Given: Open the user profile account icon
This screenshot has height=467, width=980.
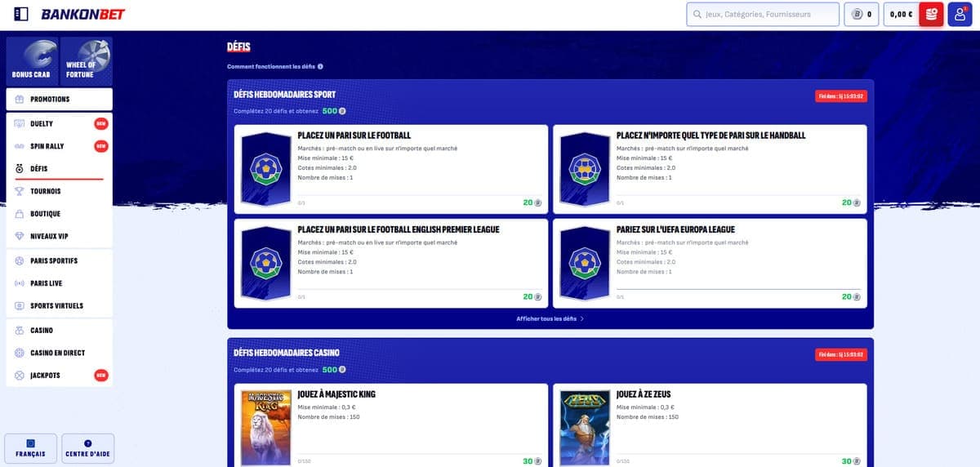Looking at the screenshot, I should pos(960,14).
